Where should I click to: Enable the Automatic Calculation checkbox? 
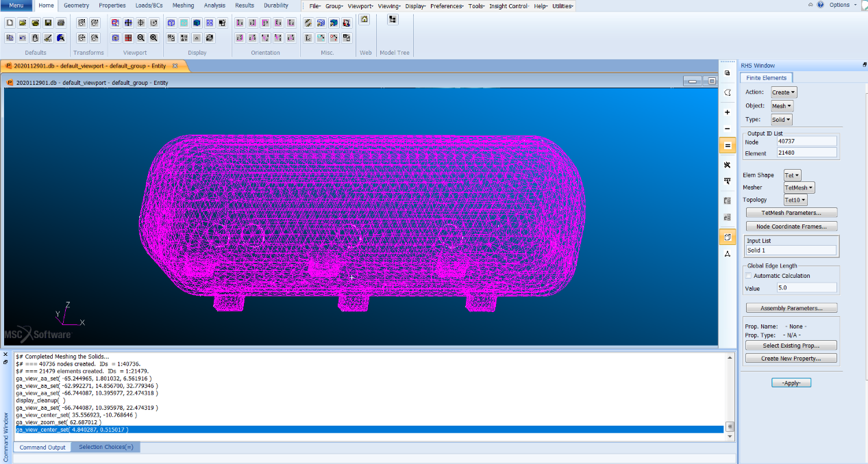[x=748, y=276]
